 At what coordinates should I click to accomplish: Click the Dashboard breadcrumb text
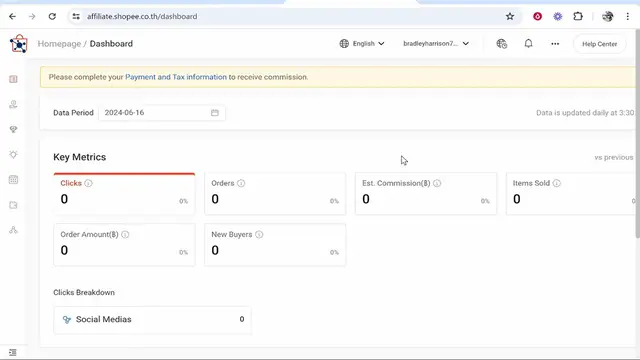click(111, 44)
